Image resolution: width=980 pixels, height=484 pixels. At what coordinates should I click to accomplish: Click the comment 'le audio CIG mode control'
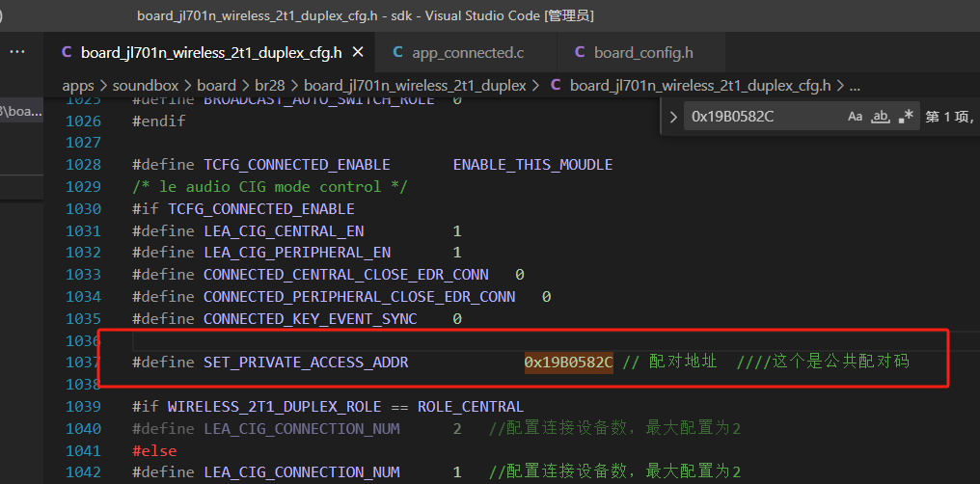pos(270,187)
